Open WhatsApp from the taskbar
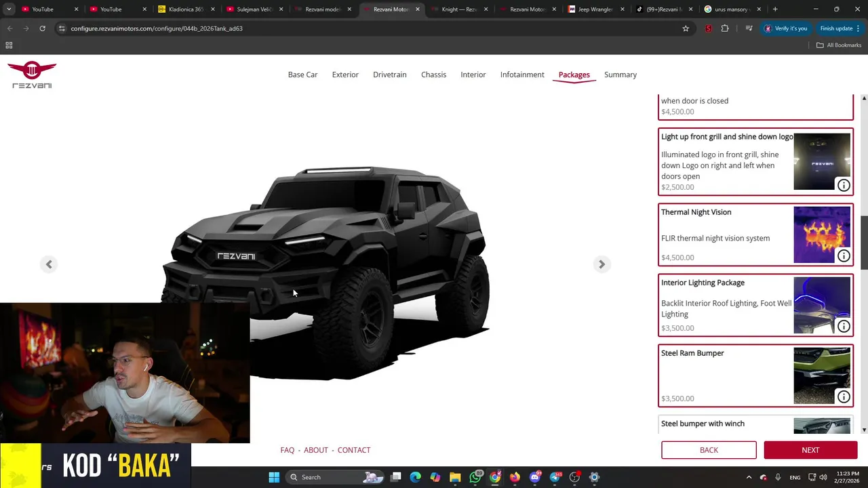Viewport: 868px width, 488px height. coord(475,477)
